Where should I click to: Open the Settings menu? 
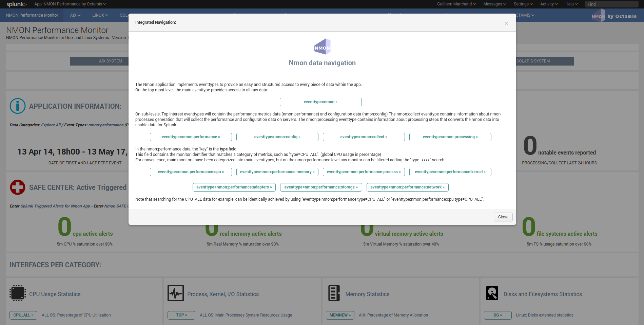click(x=523, y=4)
